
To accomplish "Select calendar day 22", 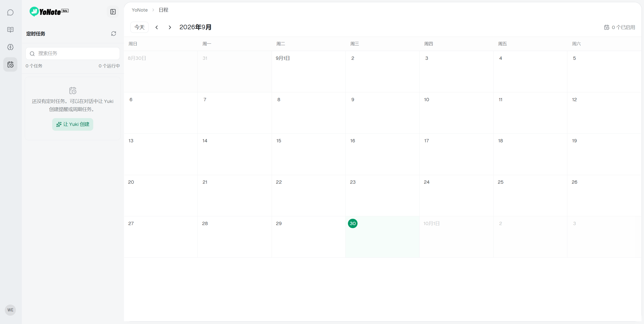I will [308, 196].
